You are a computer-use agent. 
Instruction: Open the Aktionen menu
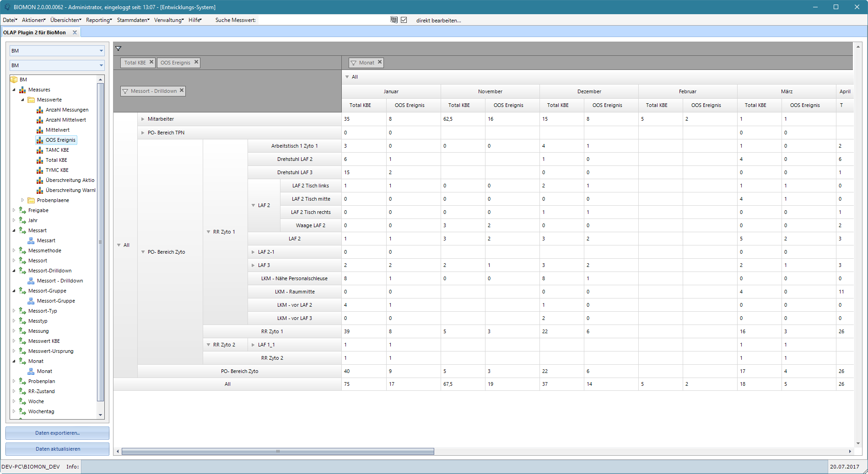pyautogui.click(x=34, y=20)
